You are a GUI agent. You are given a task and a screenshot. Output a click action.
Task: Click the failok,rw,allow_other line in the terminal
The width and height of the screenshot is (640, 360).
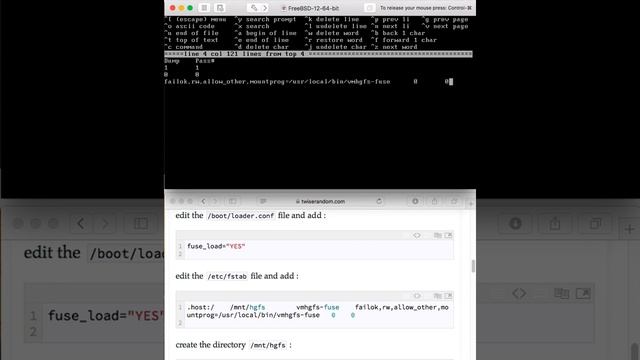pyautogui.click(x=308, y=82)
